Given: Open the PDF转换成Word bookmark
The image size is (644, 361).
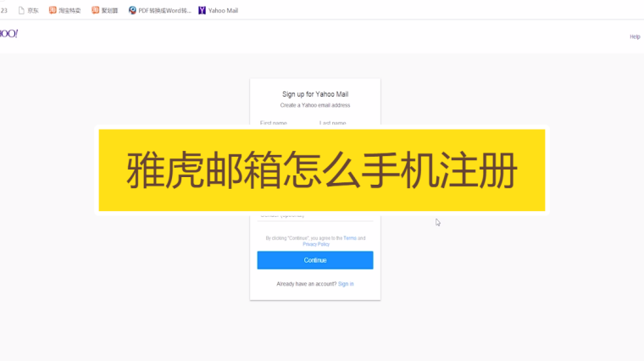Looking at the screenshot, I should pyautogui.click(x=160, y=10).
